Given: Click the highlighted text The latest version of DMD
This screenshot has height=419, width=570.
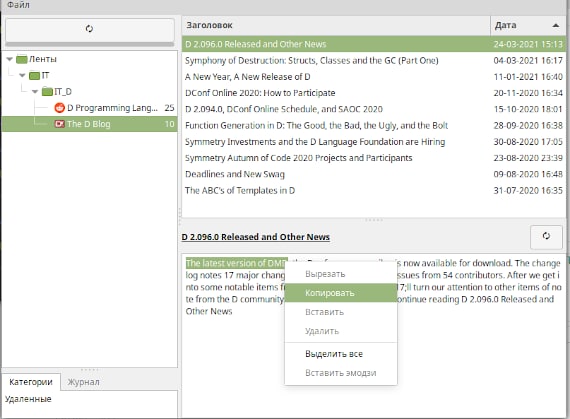Looking at the screenshot, I should (x=236, y=263).
